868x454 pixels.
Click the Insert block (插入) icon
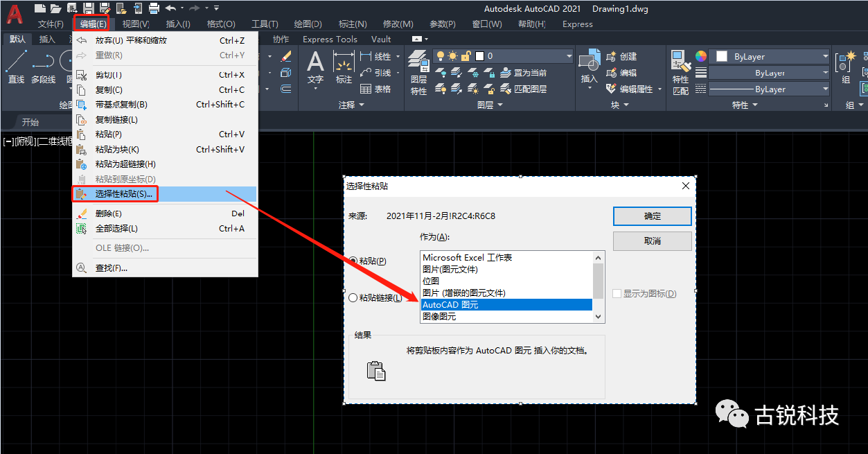(590, 66)
